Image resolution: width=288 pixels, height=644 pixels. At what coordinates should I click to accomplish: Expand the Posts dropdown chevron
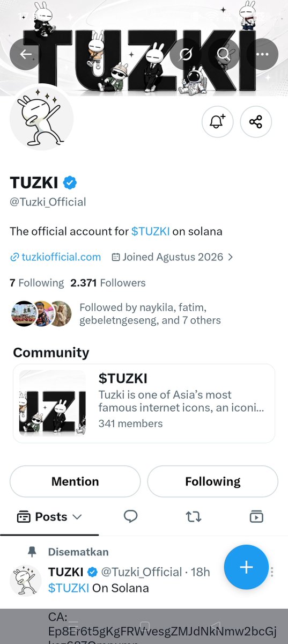click(x=77, y=517)
